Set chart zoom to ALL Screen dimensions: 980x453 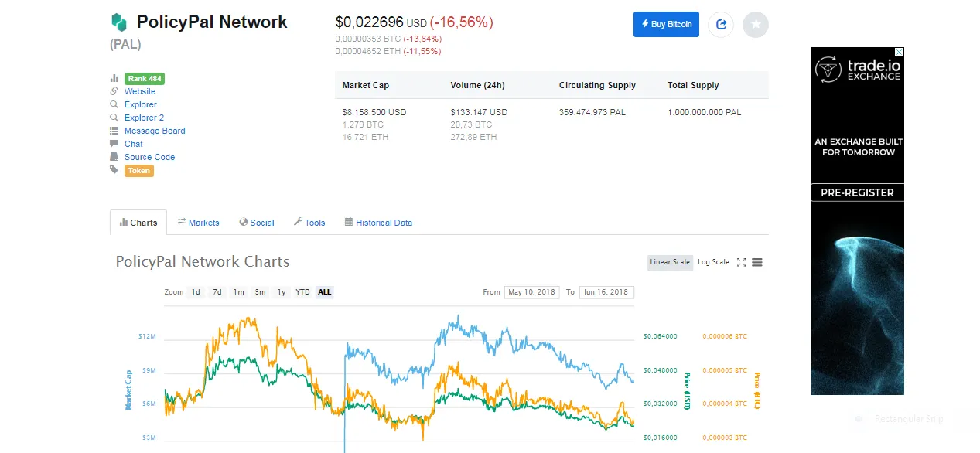(324, 292)
